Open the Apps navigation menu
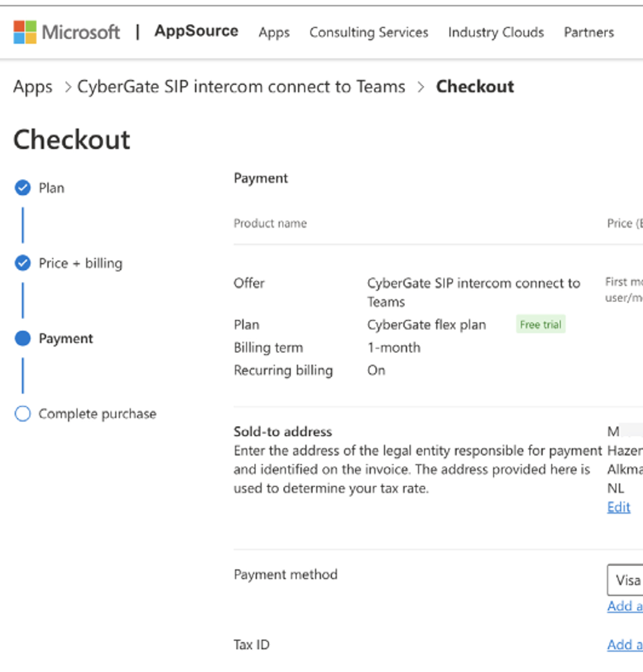 274,32
